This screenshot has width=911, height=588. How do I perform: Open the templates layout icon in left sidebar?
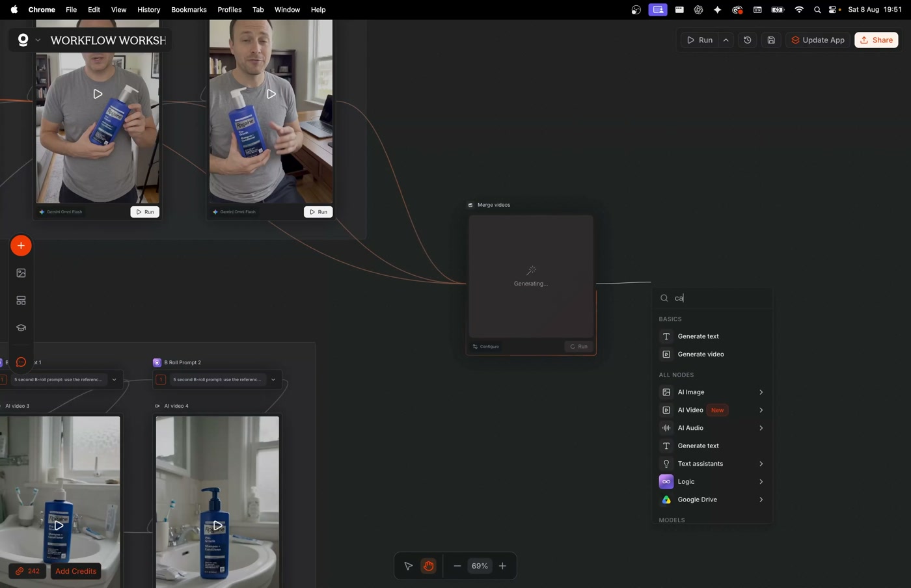tap(21, 301)
